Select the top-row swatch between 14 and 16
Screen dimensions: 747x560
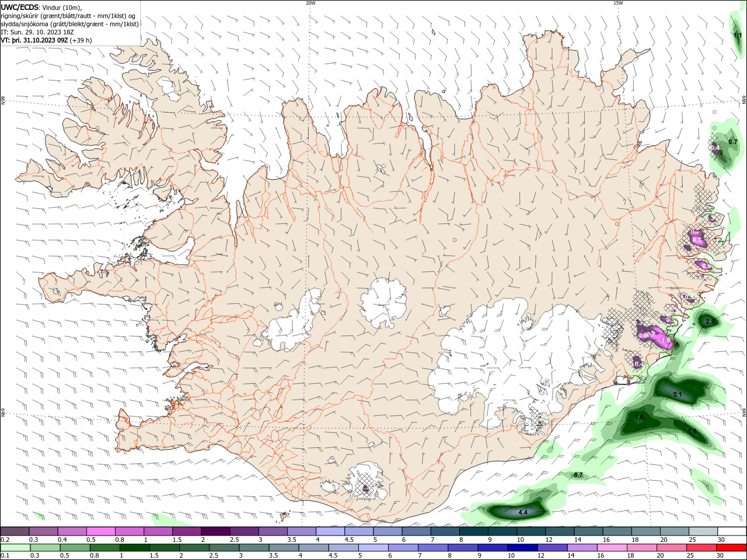click(588, 531)
